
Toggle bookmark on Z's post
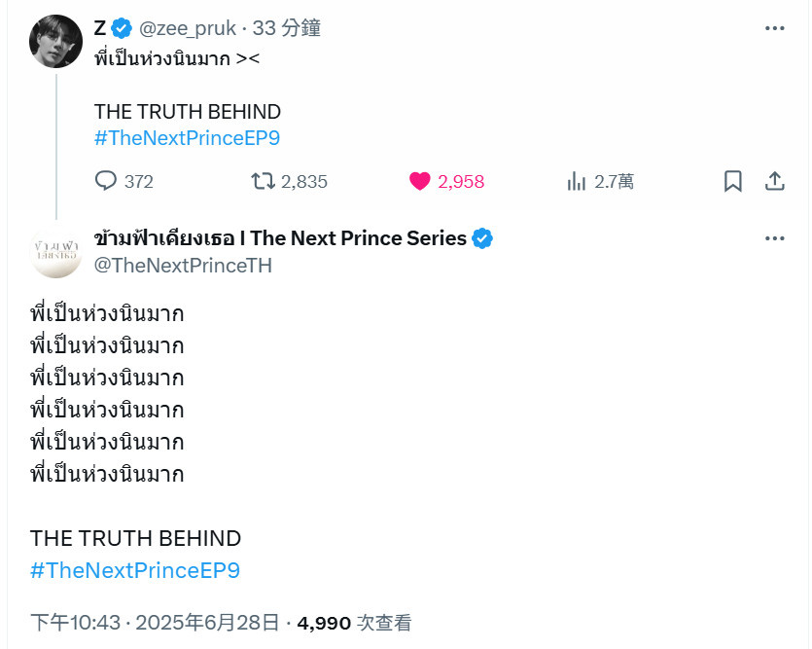[x=733, y=181]
